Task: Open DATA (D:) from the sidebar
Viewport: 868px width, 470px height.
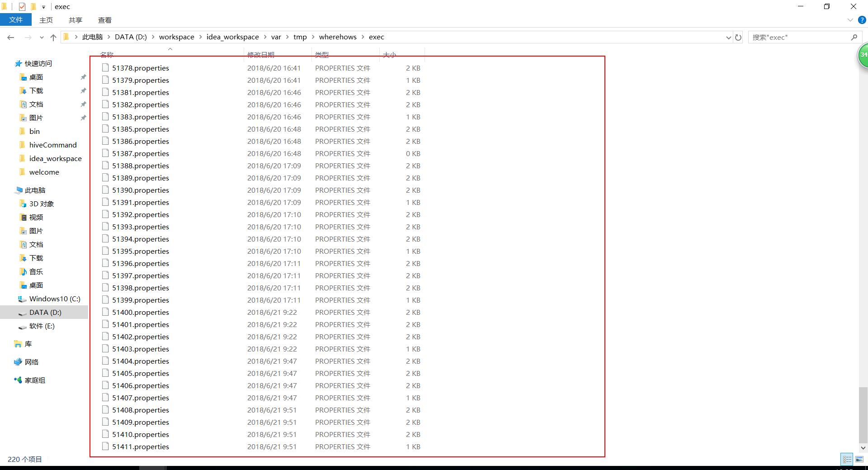Action: (45, 312)
